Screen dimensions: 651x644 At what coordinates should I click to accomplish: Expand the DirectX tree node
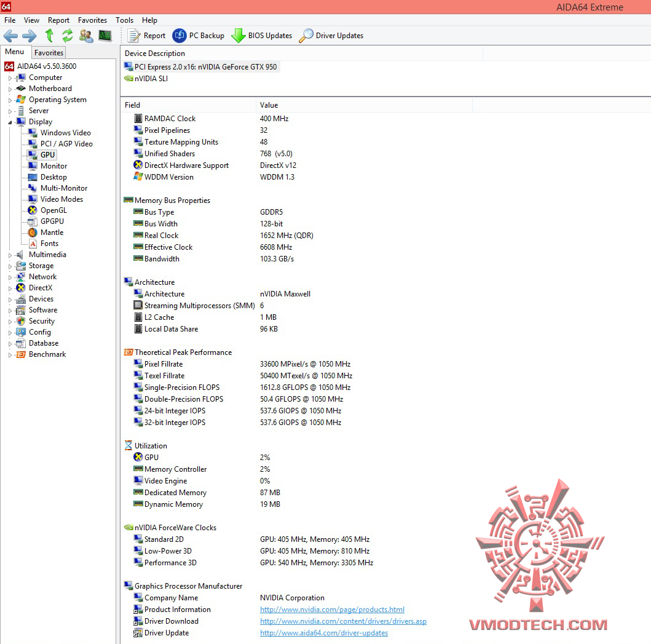[10, 288]
